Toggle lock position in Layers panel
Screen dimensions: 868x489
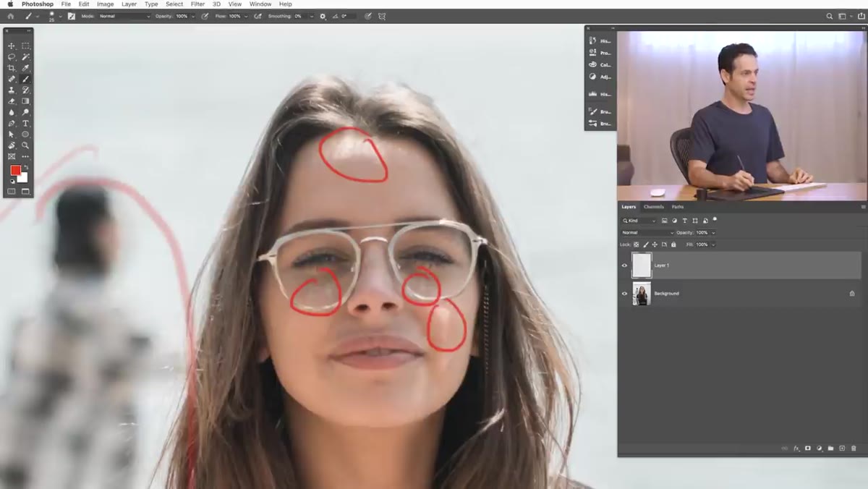point(655,244)
